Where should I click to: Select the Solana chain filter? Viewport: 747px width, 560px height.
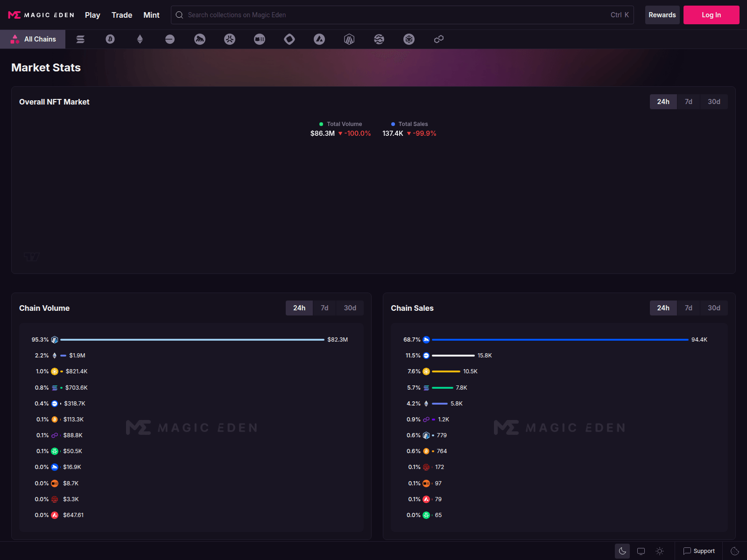pyautogui.click(x=80, y=39)
